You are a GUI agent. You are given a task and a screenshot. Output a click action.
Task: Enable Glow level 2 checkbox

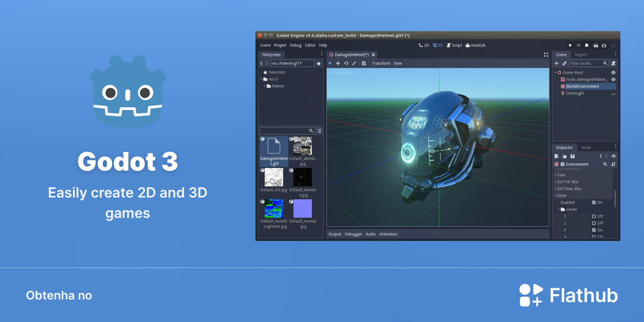(x=594, y=223)
